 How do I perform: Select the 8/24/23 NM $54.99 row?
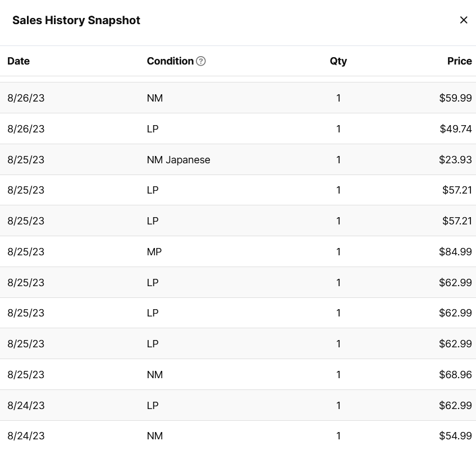(238, 436)
